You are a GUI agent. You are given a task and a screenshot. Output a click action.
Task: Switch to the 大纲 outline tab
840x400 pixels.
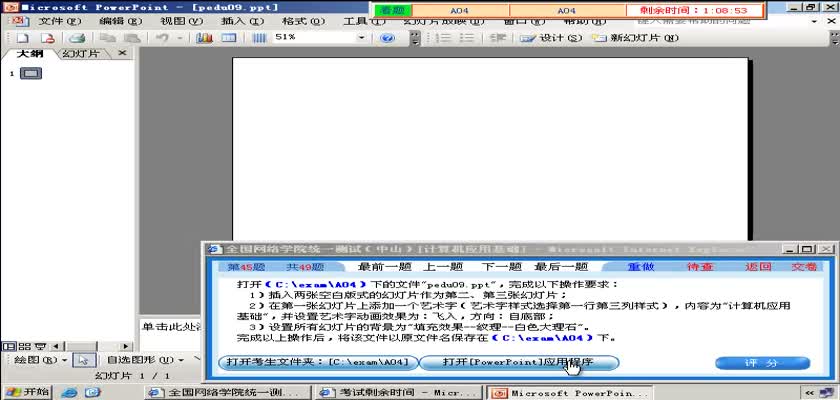tap(29, 54)
